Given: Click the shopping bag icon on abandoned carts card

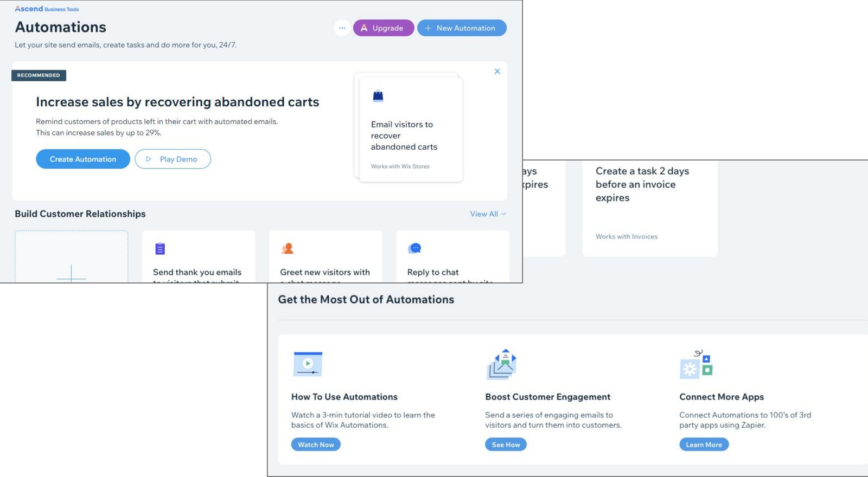Looking at the screenshot, I should pos(378,96).
